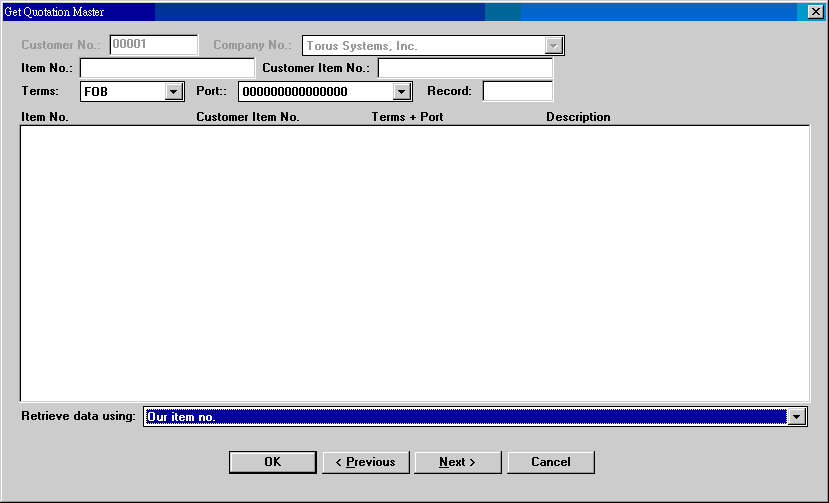This screenshot has height=503, width=829.
Task: Go back with the Previous button
Action: [365, 462]
